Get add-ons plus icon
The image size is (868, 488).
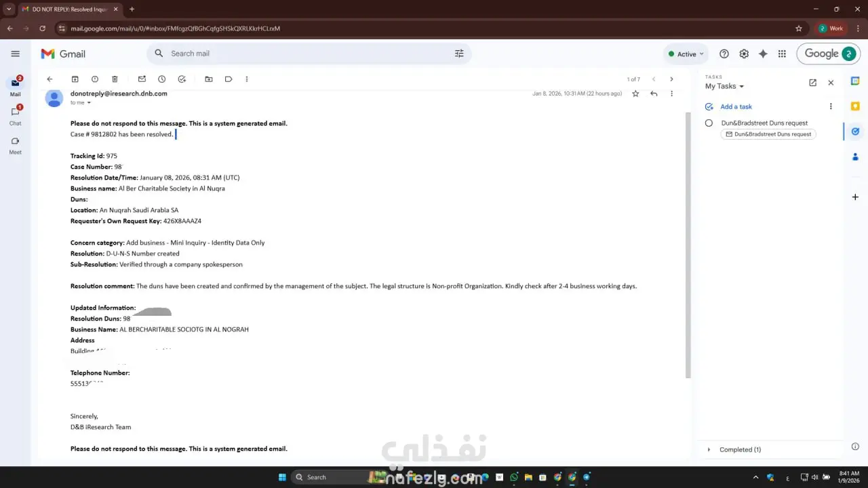click(x=855, y=197)
